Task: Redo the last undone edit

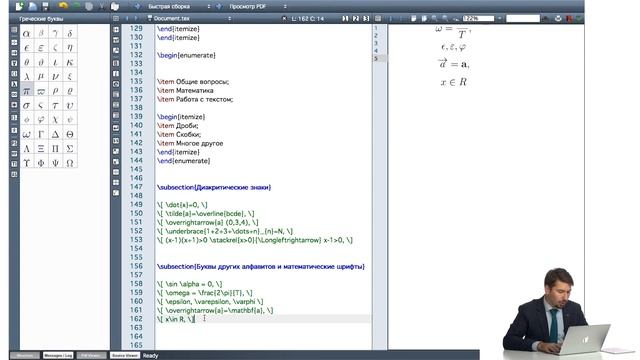Action: 76,6
